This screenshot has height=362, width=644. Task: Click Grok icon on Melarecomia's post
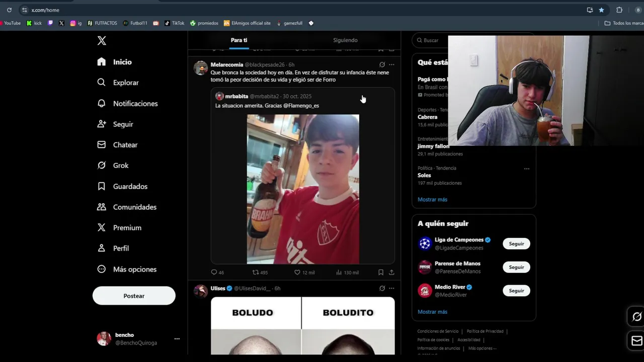click(382, 64)
